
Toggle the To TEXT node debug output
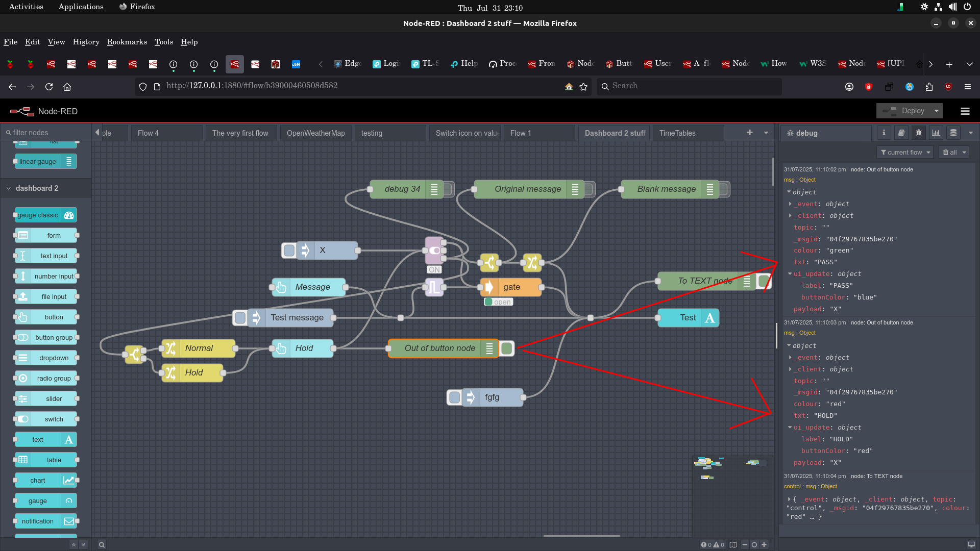[764, 281]
